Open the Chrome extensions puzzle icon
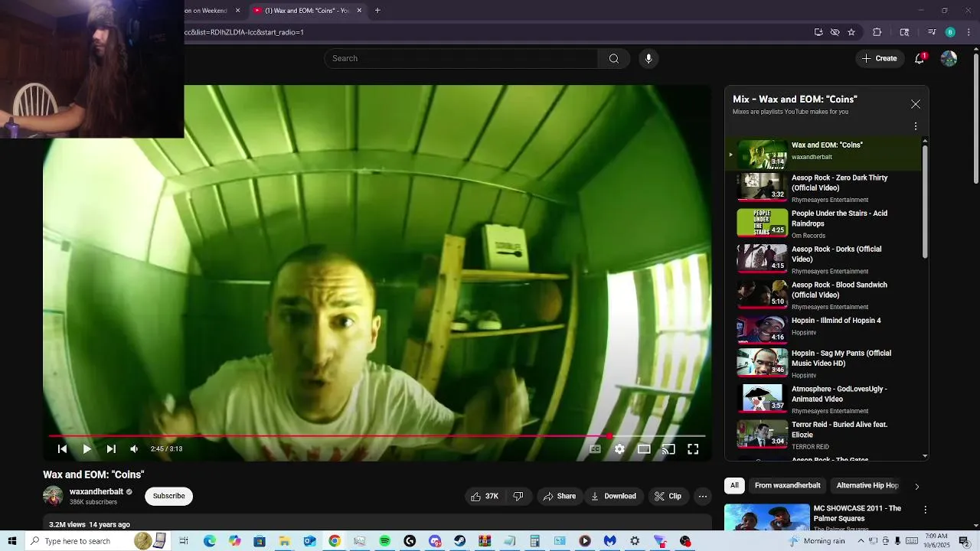The width and height of the screenshot is (980, 551). [877, 32]
